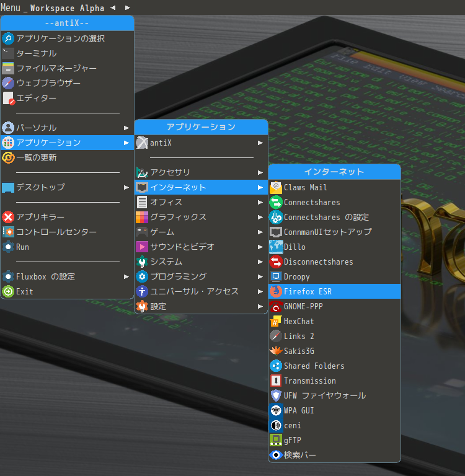The image size is (465, 476).
Task: Click the アプリキラー red X icon
Action: 8,217
